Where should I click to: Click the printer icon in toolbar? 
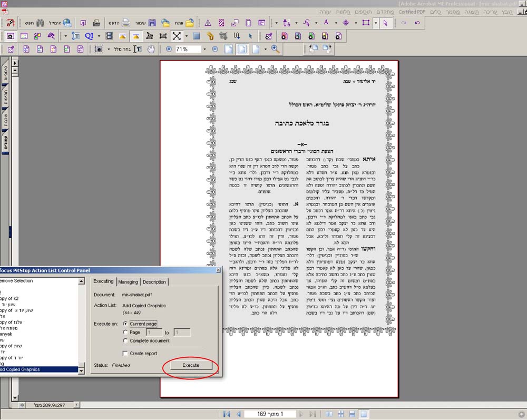click(x=126, y=23)
